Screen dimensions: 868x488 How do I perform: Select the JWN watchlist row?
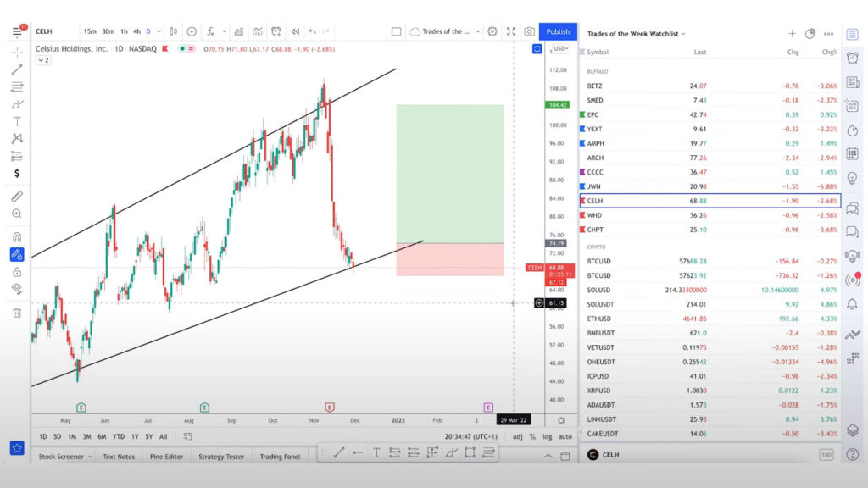tap(710, 186)
